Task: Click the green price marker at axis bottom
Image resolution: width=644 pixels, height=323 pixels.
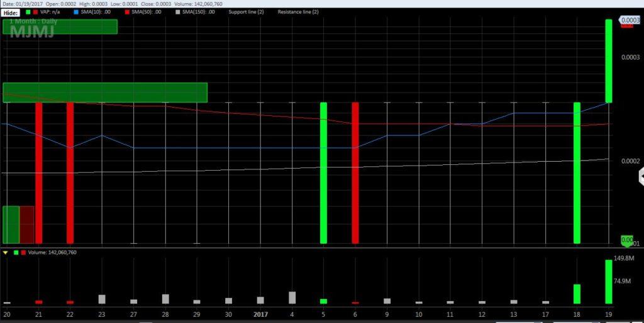Action: pos(627,240)
